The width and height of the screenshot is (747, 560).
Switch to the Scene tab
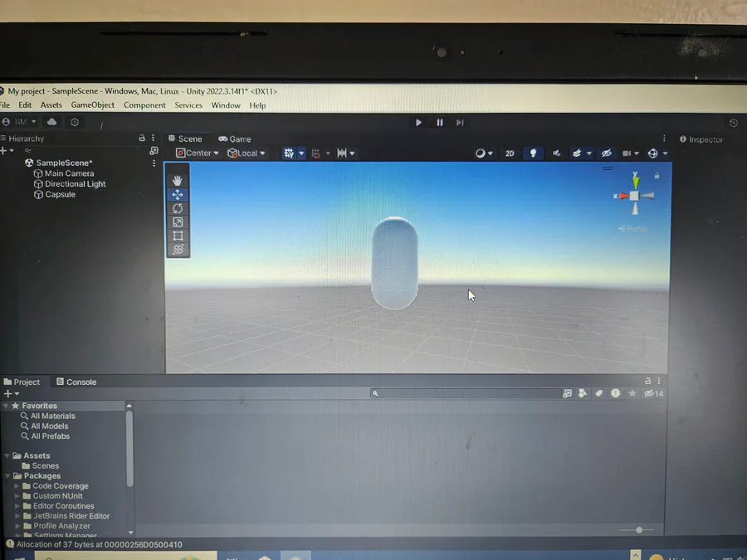(185, 139)
